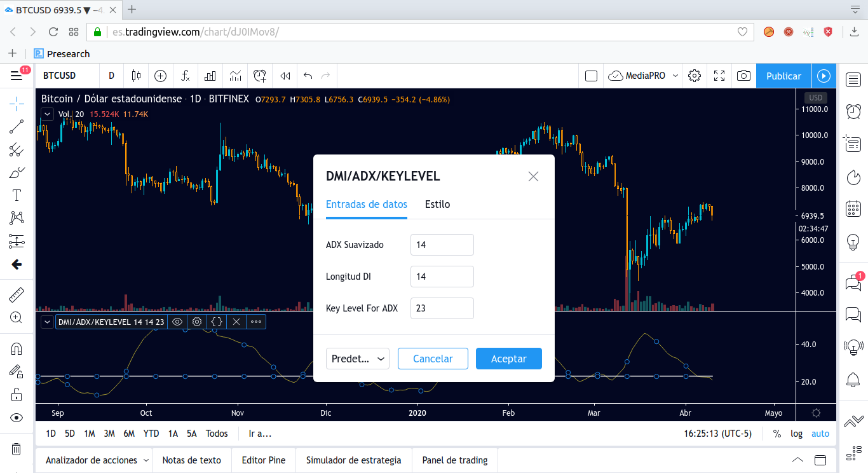
Task: Enable logarithmic scale with the log toggle
Action: click(796, 433)
